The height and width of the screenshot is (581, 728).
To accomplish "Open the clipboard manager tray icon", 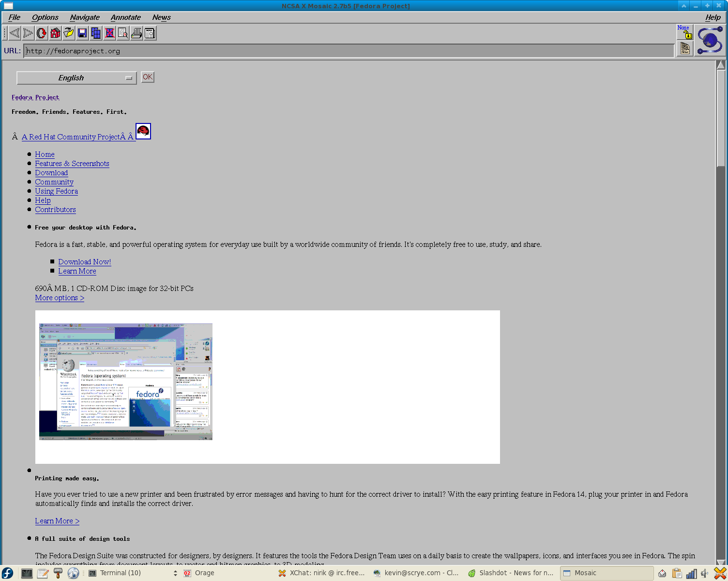I will click(x=677, y=573).
